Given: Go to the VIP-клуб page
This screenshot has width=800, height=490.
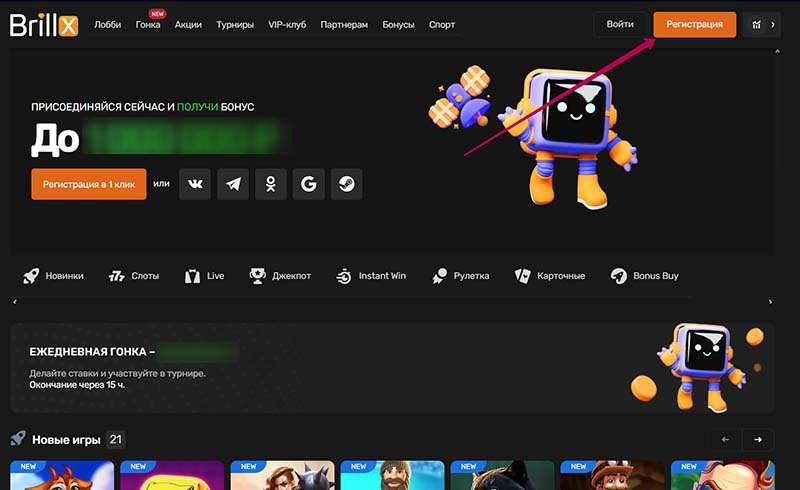Looking at the screenshot, I should pyautogui.click(x=288, y=24).
